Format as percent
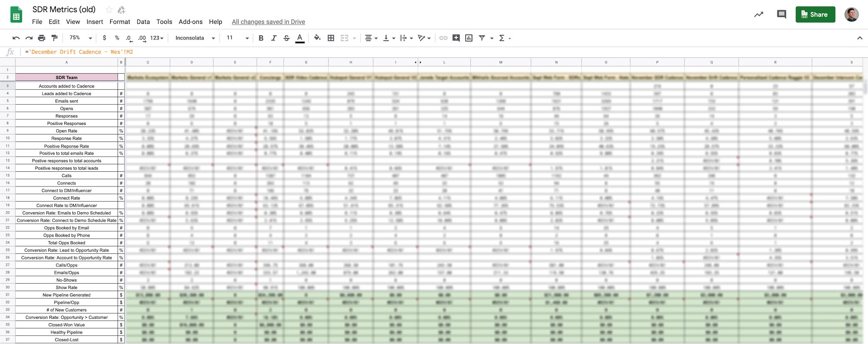The width and height of the screenshot is (868, 344). (117, 38)
